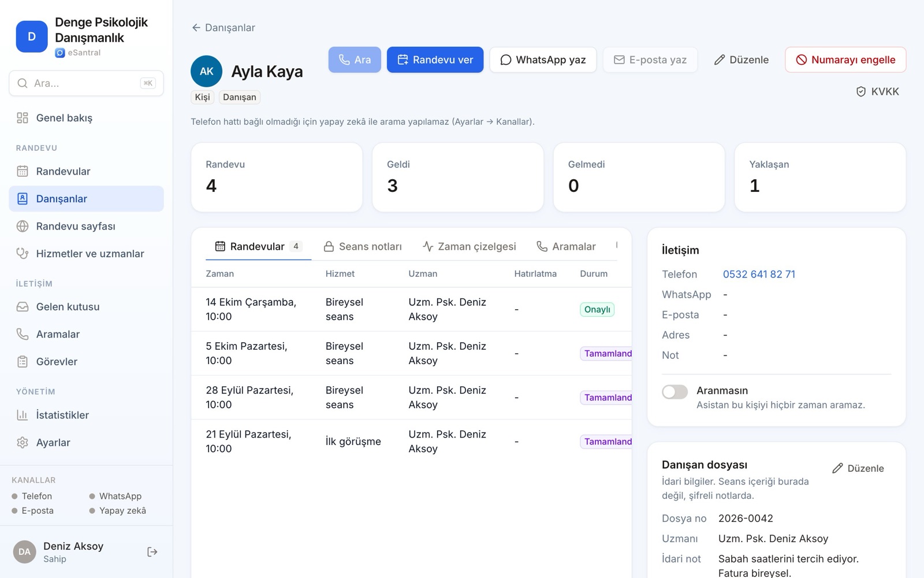Screen dimensions: 924x578
Task: Toggle the Aranmasın switch
Action: click(x=675, y=392)
